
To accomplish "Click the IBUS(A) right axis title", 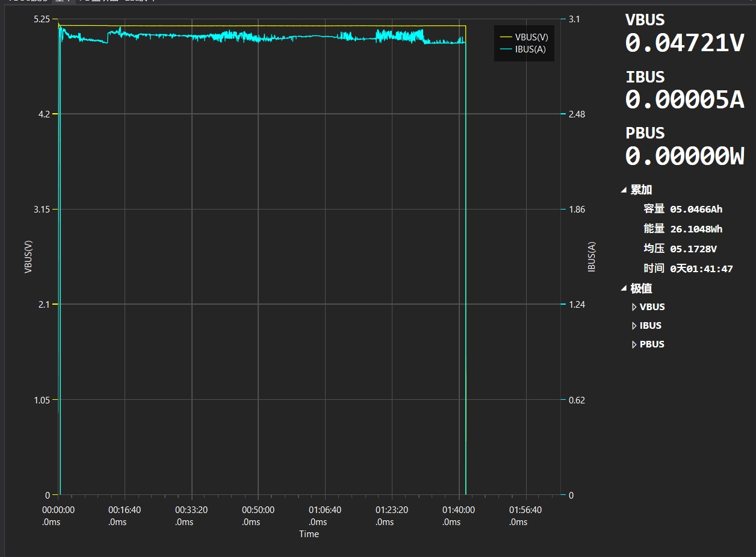I will 592,257.
